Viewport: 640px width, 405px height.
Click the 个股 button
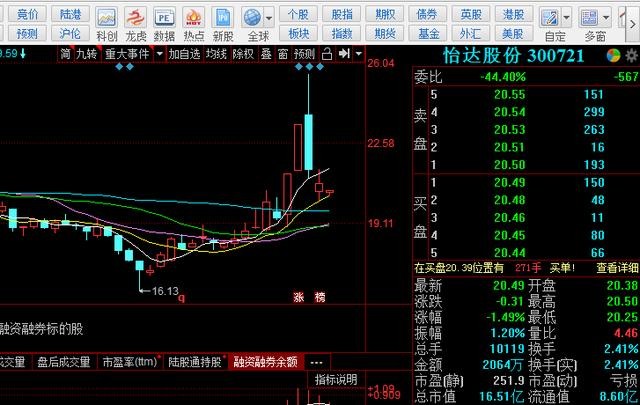298,14
